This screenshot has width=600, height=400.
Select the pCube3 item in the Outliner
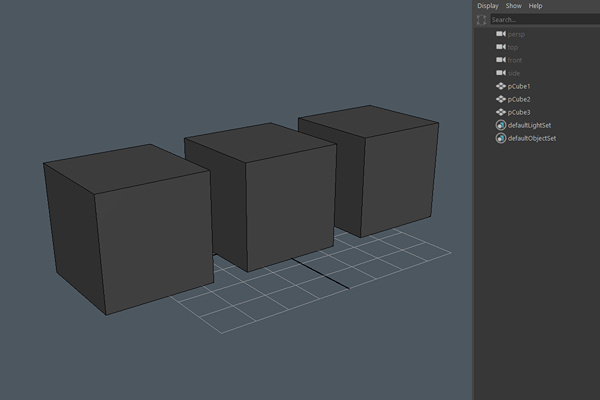519,112
